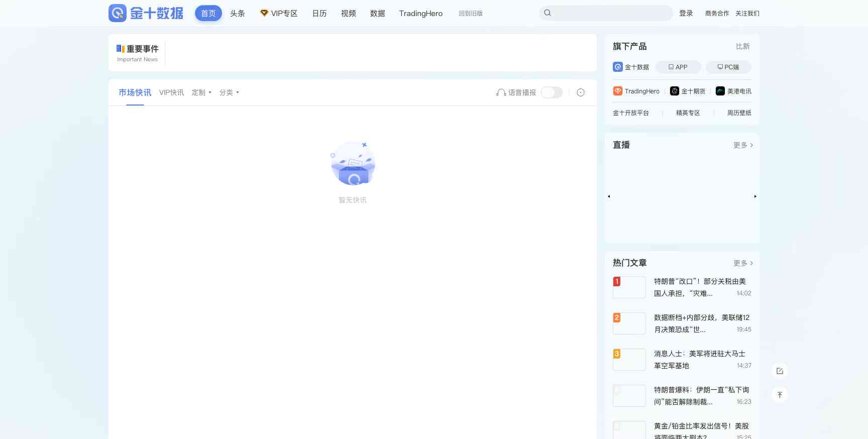Toggle the 语音播报 voice broadcast switch

pos(552,92)
